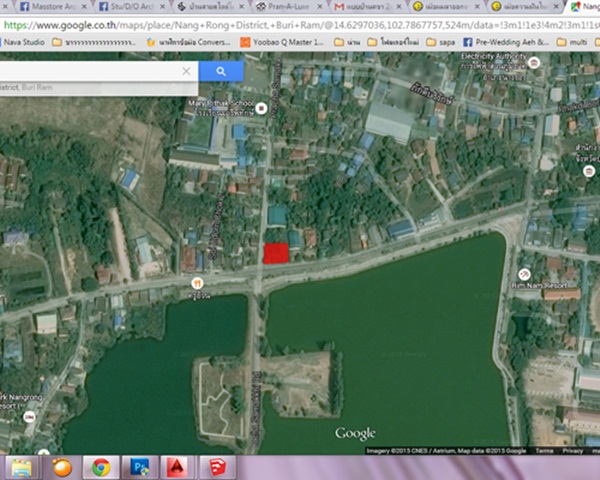Open AutoCAD from the taskbar
600x480 pixels.
tap(177, 468)
